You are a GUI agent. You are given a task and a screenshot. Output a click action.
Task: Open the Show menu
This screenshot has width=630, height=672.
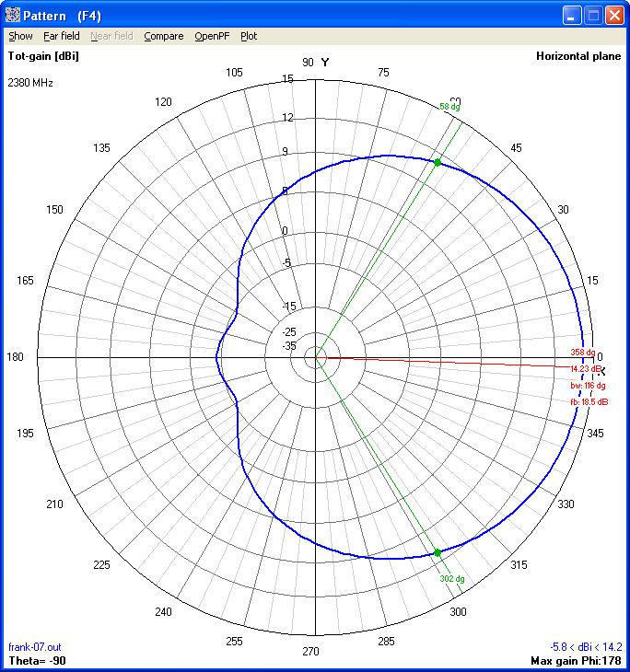click(20, 37)
